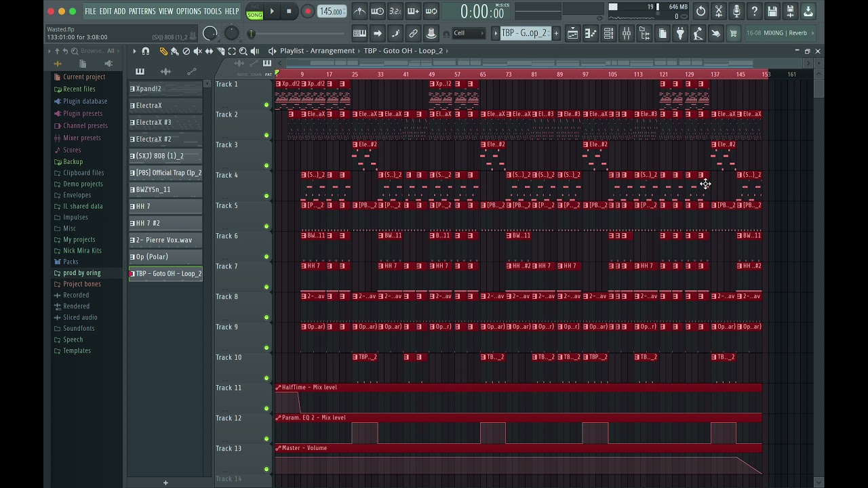
Task: Select the playlist zoom tool
Action: [x=243, y=51]
